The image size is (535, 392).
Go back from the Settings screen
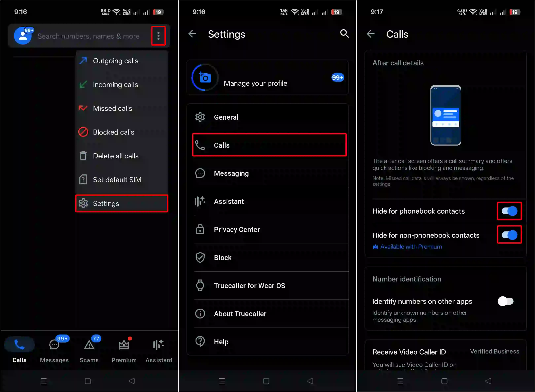[192, 34]
